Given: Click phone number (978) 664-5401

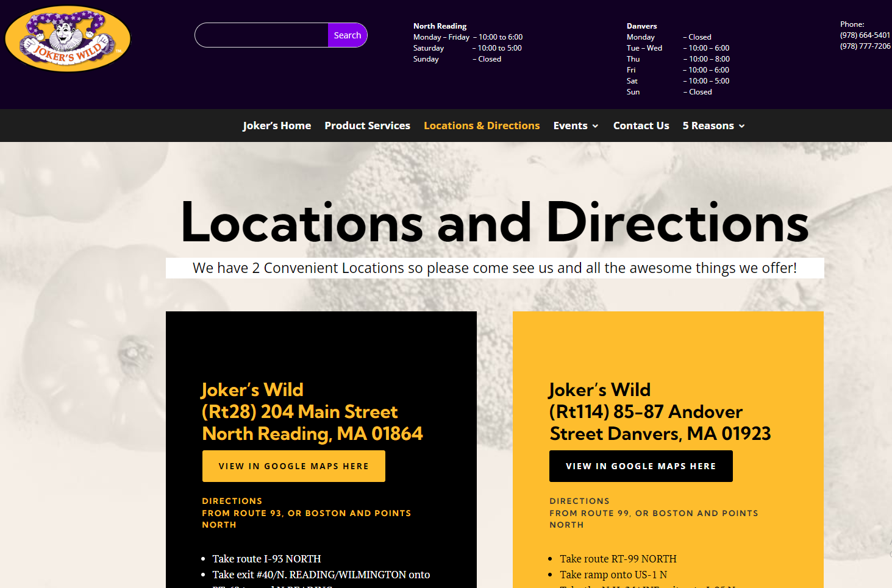Looking at the screenshot, I should [x=865, y=35].
